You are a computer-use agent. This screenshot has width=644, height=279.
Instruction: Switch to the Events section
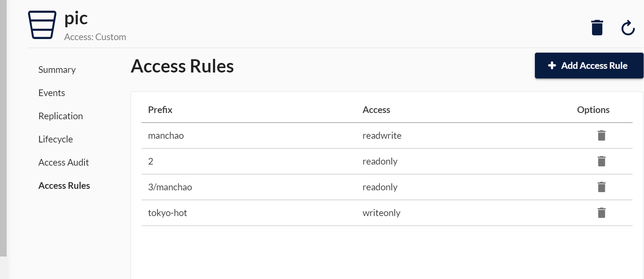tap(51, 93)
